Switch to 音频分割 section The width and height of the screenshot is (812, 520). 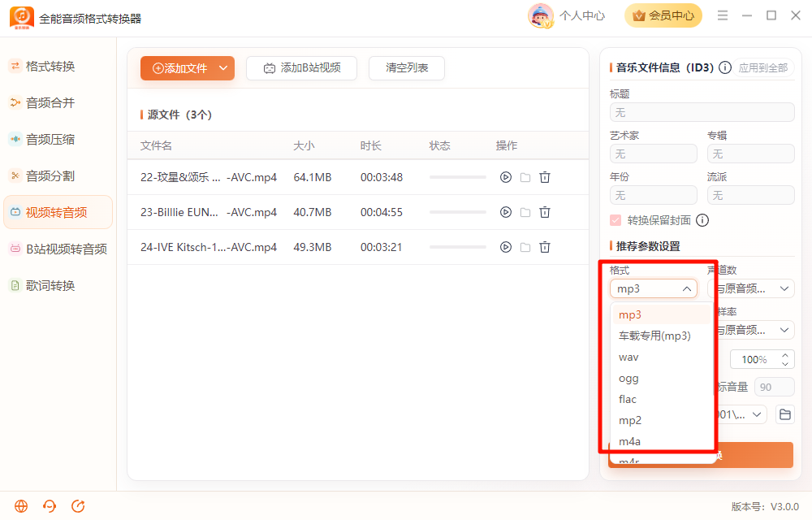(58, 176)
